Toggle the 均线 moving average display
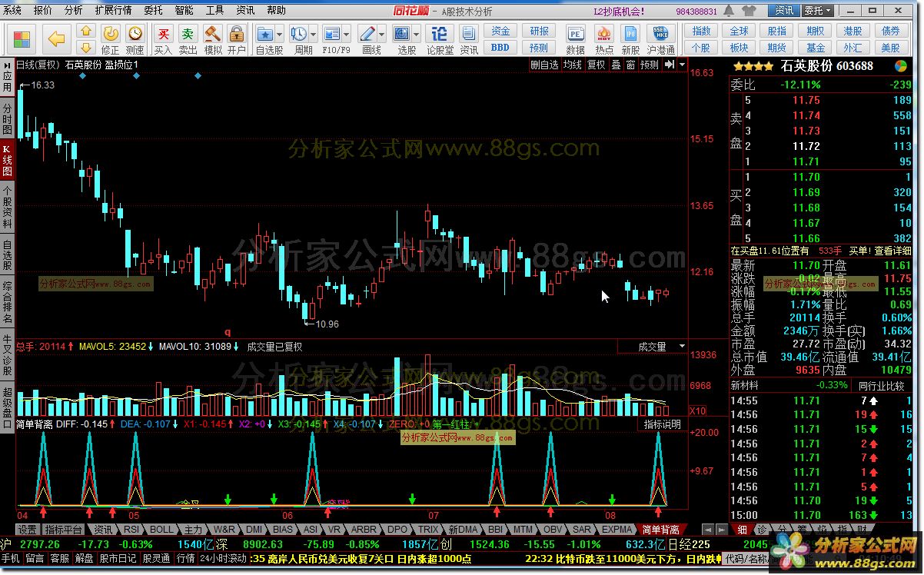The image size is (924, 575). click(x=573, y=65)
